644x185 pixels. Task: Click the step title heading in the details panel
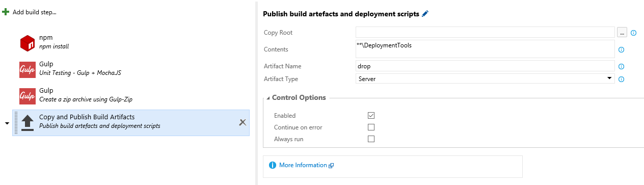341,14
